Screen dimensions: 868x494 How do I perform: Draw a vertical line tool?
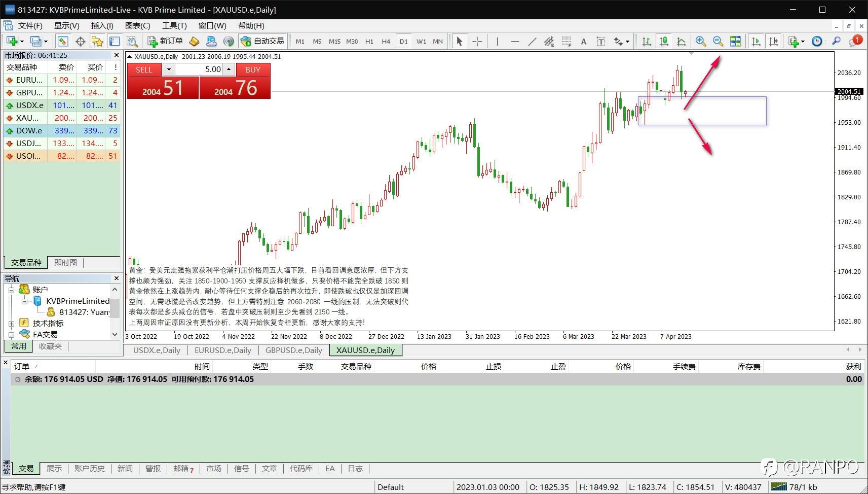point(498,41)
